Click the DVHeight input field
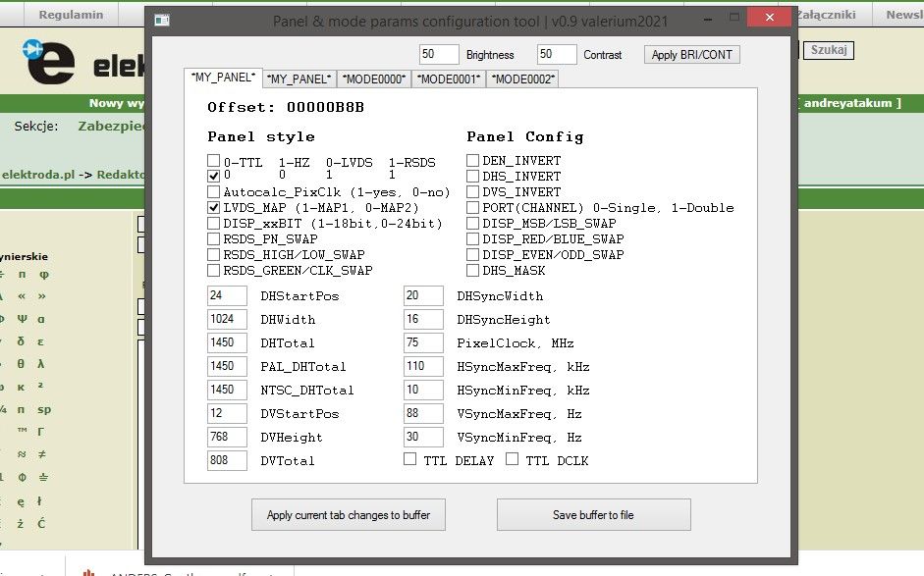Screen dimensions: 924x576 pyautogui.click(x=227, y=437)
